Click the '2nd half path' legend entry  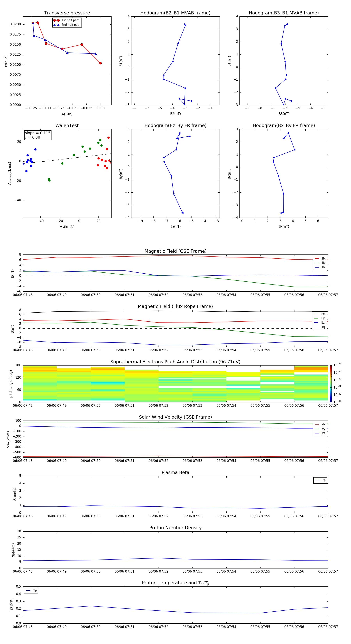[67, 25]
